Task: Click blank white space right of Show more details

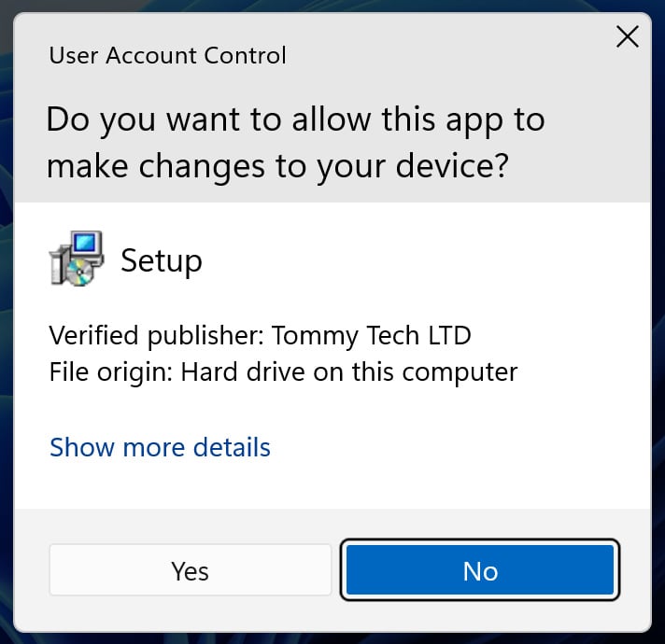Action: click(458, 447)
